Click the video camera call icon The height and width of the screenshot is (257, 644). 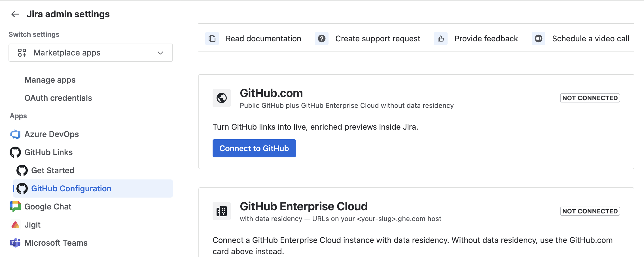[539, 38]
